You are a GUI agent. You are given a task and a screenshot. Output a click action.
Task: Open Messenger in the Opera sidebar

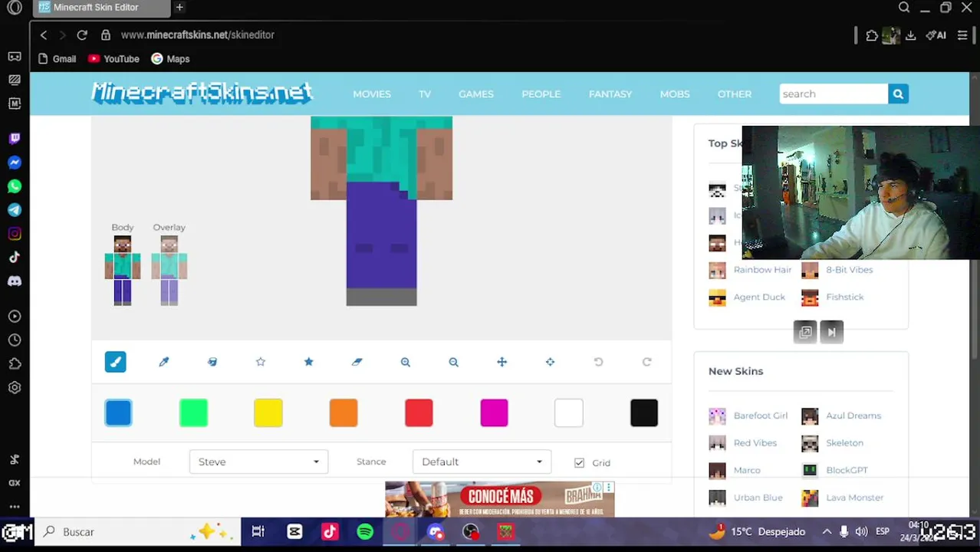click(x=15, y=163)
